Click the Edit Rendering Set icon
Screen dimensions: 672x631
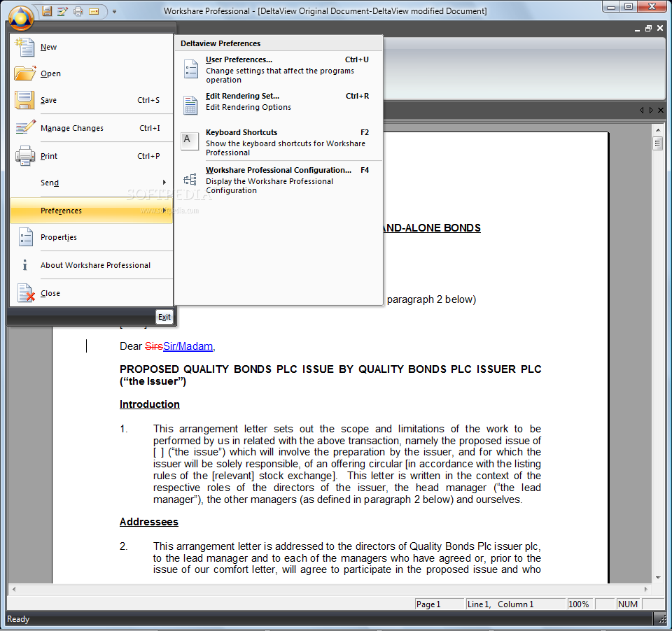[190, 106]
